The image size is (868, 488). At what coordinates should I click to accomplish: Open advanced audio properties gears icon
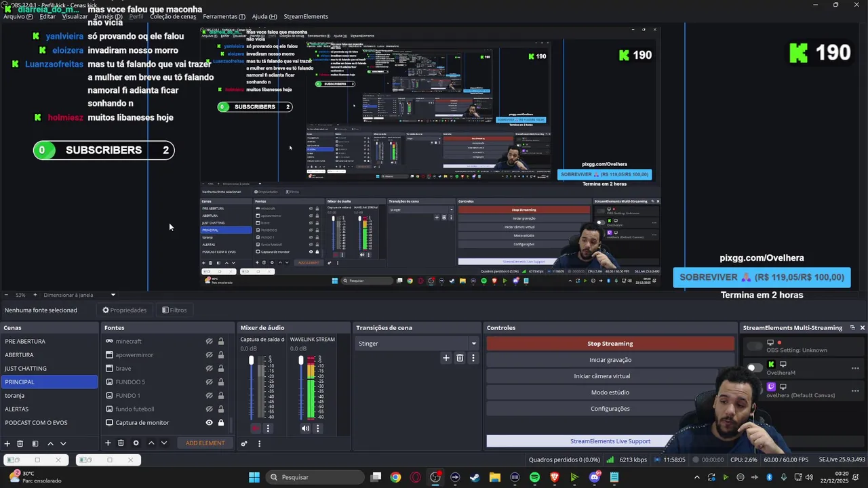(x=244, y=444)
